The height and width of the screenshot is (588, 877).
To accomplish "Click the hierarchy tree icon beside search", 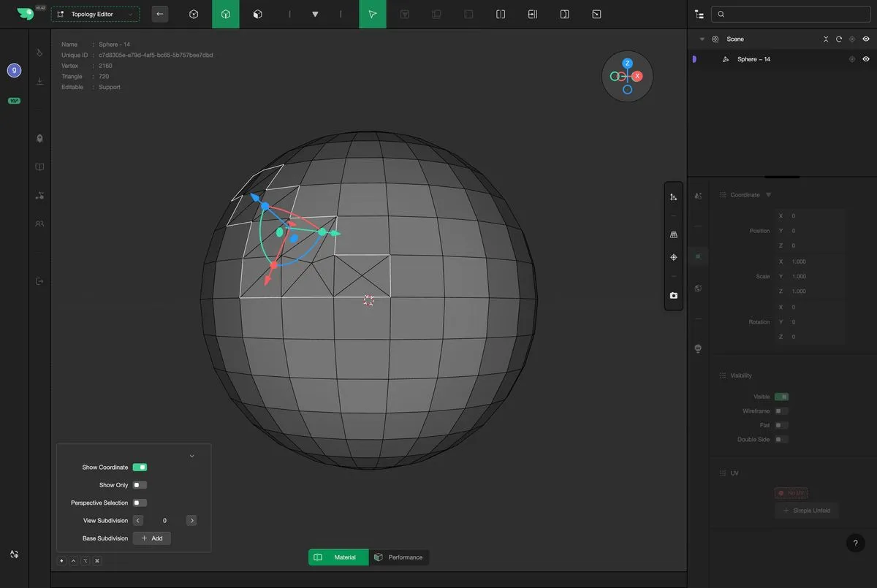I will point(699,14).
